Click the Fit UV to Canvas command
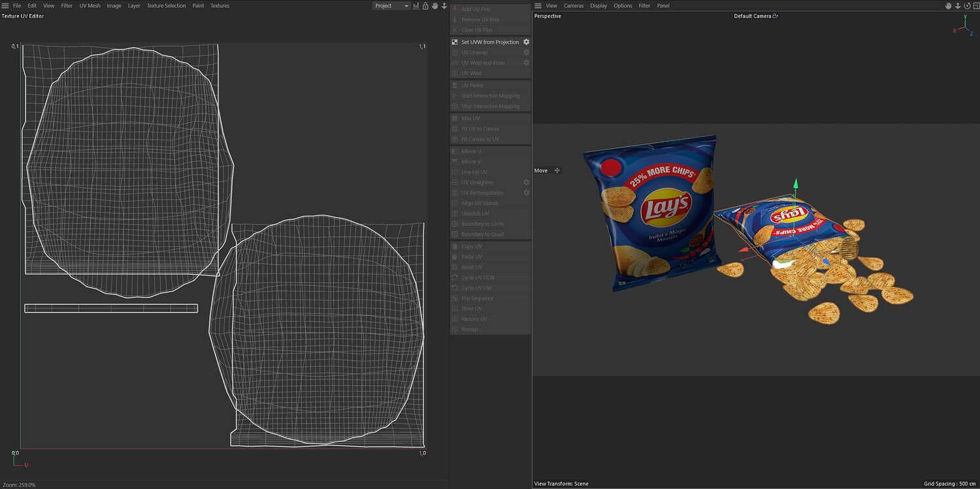This screenshot has height=489, width=980. pyautogui.click(x=490, y=129)
